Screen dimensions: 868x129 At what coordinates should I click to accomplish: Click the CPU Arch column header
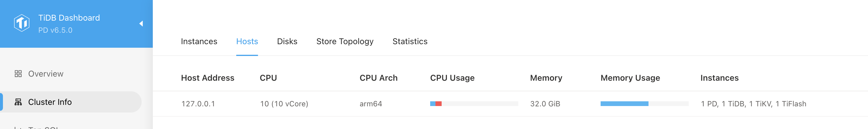pos(378,78)
